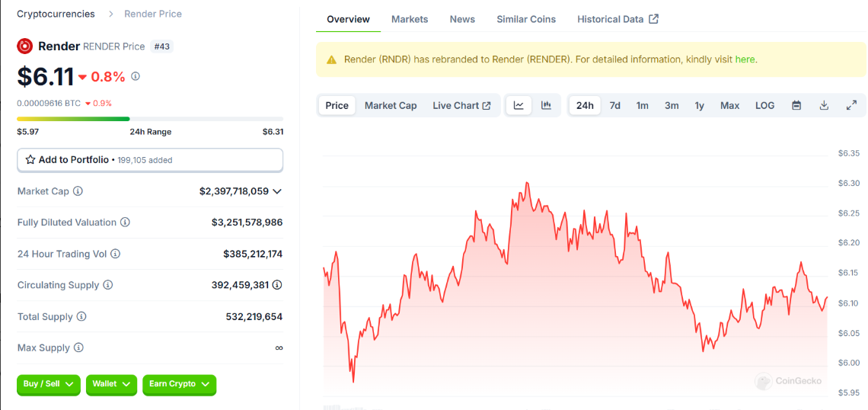Click the $2,397,718,059 market cap value

pos(235,191)
